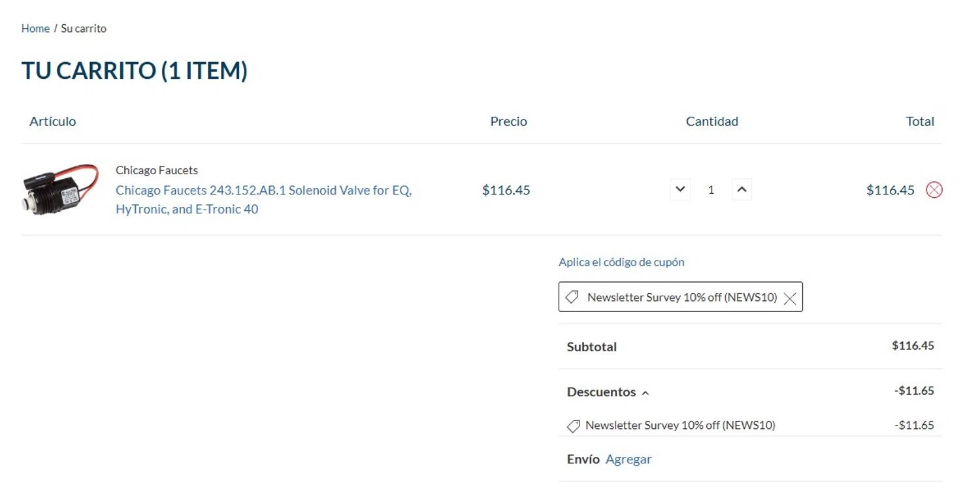
Task: Click Agregar shipping link
Action: pyautogui.click(x=629, y=459)
